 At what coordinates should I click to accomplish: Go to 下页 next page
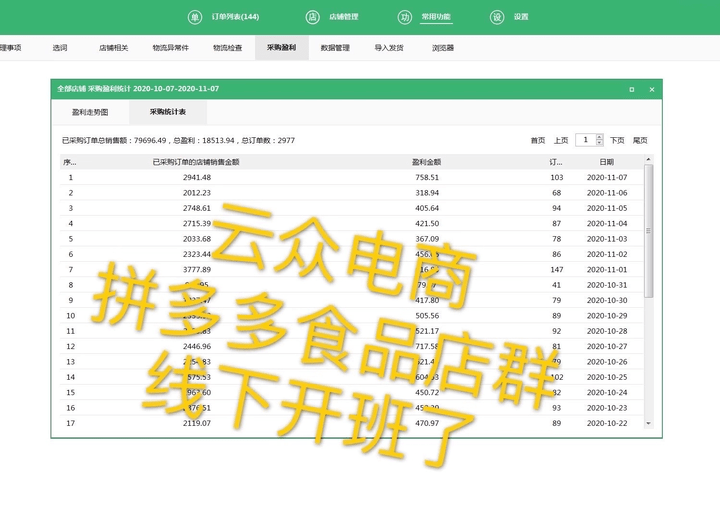tap(617, 140)
